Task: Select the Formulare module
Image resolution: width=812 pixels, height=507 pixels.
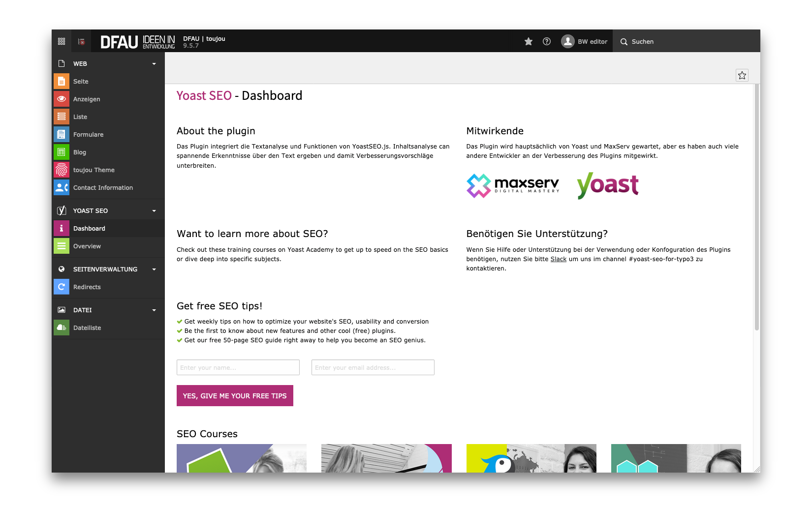Action: (89, 135)
